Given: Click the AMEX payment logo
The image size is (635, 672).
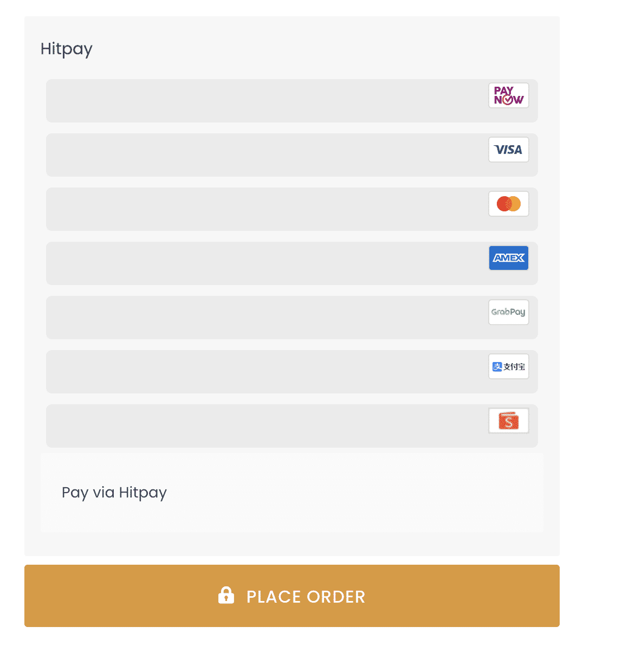Looking at the screenshot, I should click(x=508, y=258).
